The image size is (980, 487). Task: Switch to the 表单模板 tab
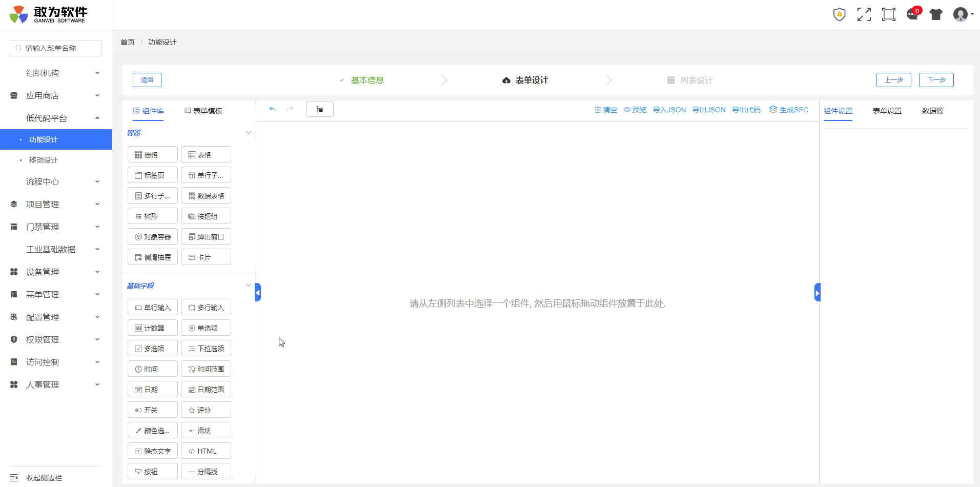[203, 111]
